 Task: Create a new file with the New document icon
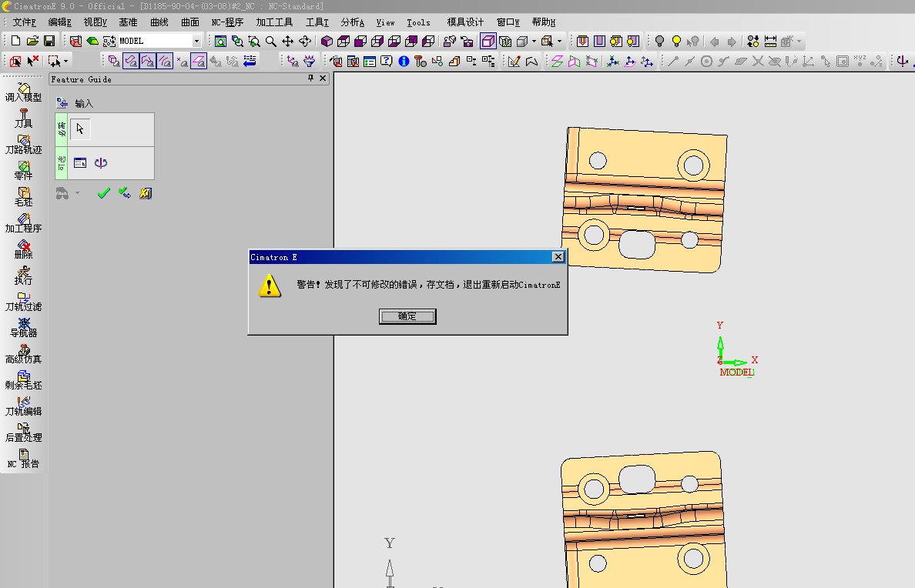pyautogui.click(x=15, y=41)
